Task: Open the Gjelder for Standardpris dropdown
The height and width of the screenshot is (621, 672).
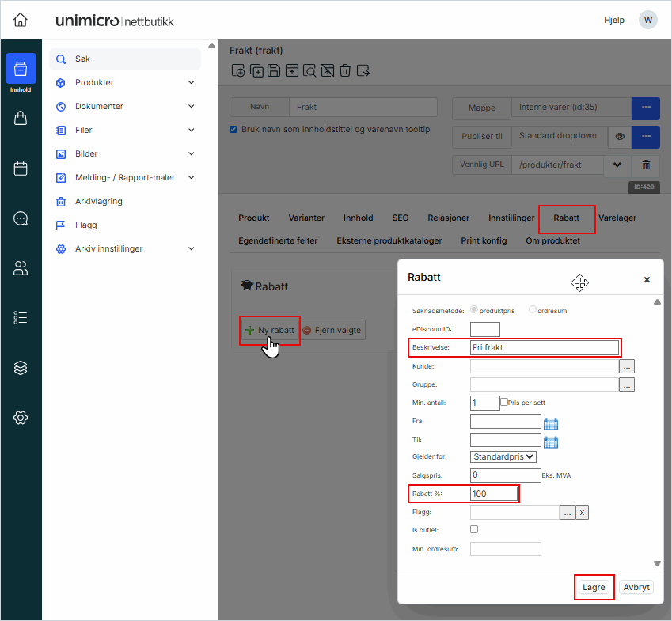Action: tap(503, 456)
